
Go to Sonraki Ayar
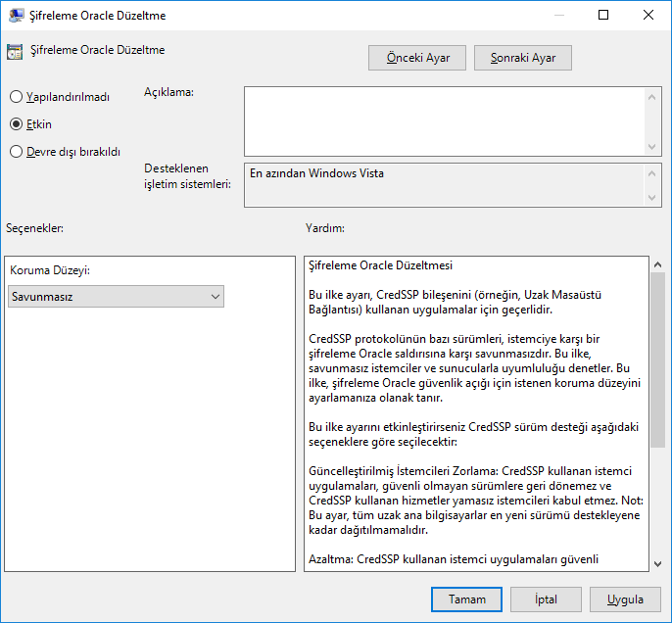523,58
